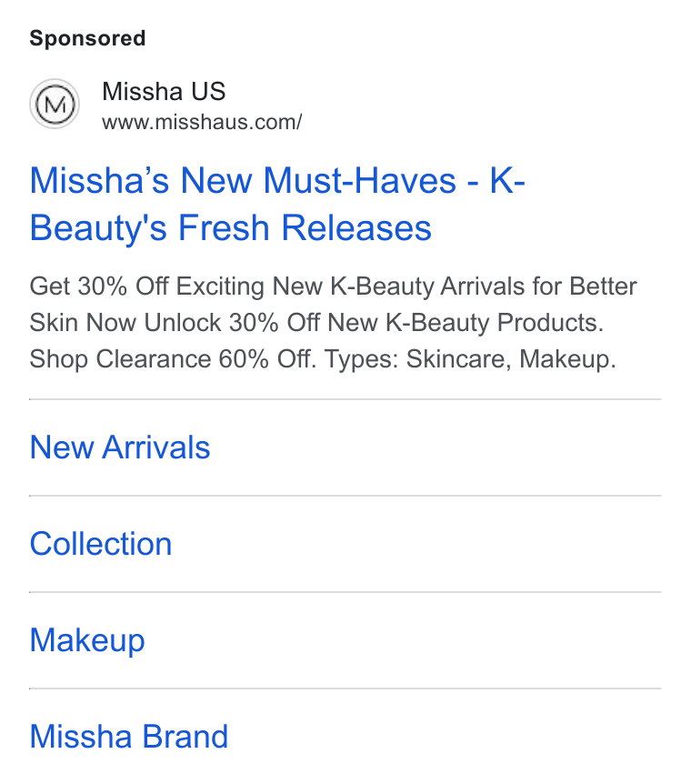
Task: Click the "Types: Skincare, Makeup" text
Action: (x=470, y=359)
